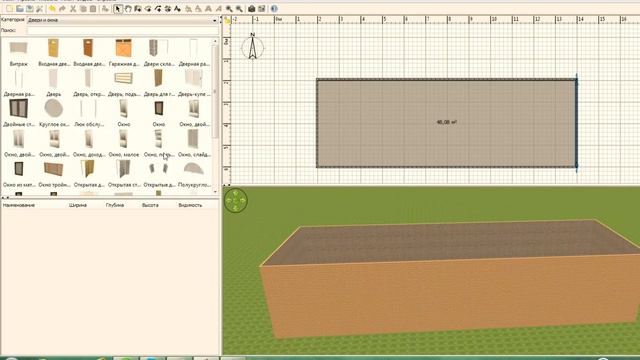The width and height of the screenshot is (640, 360).
Task: Select the Дверь-купе catalog item
Action: click(194, 83)
